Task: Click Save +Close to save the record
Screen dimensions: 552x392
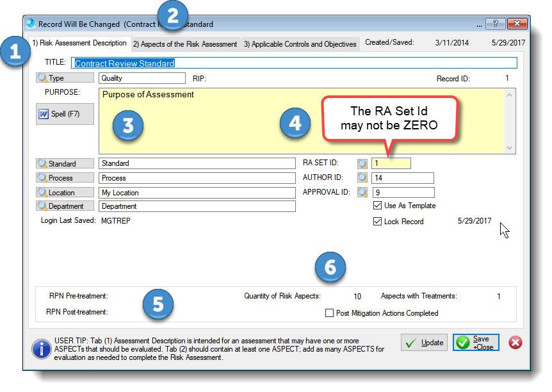Action: 475,343
